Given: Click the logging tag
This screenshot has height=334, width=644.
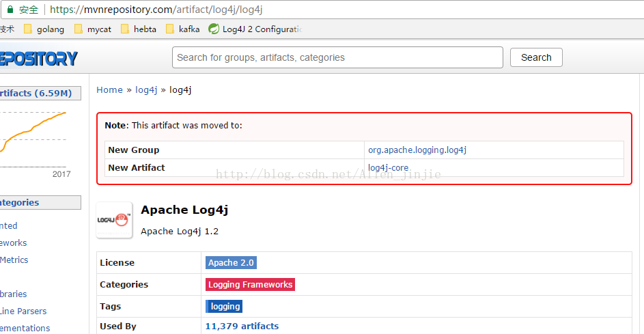Looking at the screenshot, I should coord(224,307).
